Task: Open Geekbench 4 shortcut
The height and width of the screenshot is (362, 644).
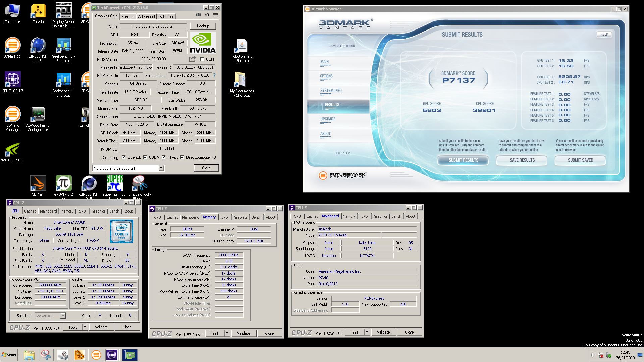Action: coord(63,84)
